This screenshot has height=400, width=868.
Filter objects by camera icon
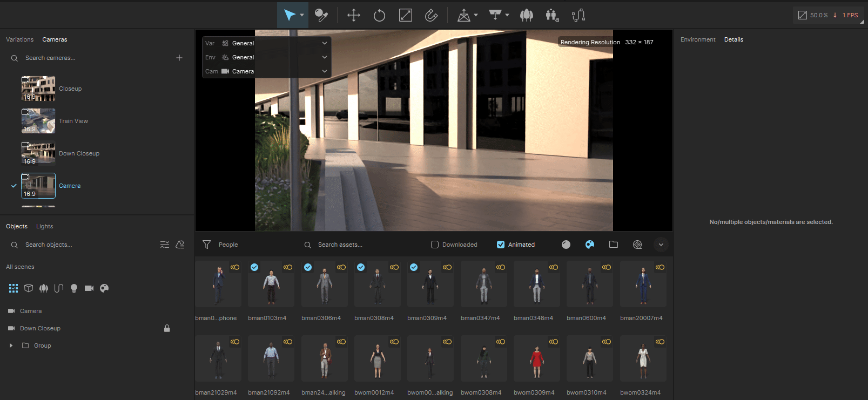click(x=89, y=288)
